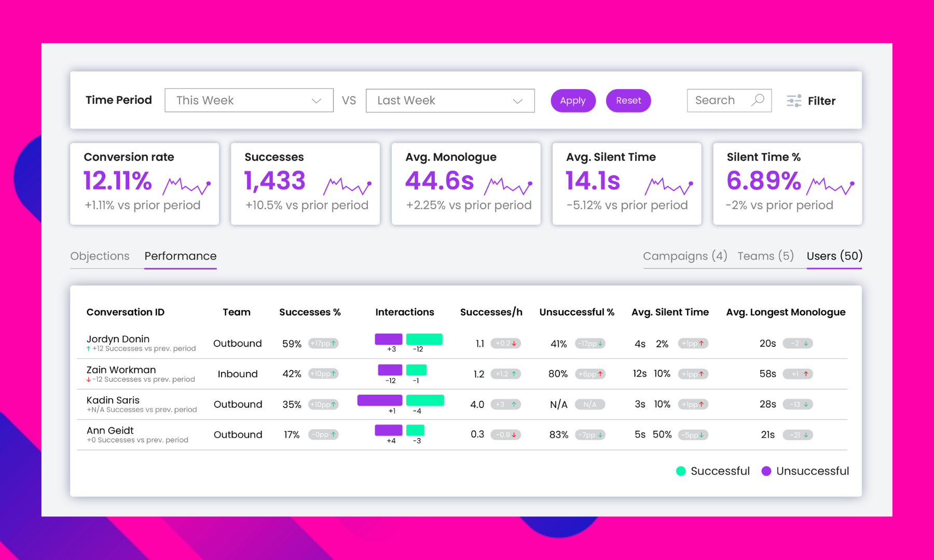Image resolution: width=934 pixels, height=560 pixels.
Task: Click Kadin Saris' purple interactions bar
Action: click(x=380, y=400)
